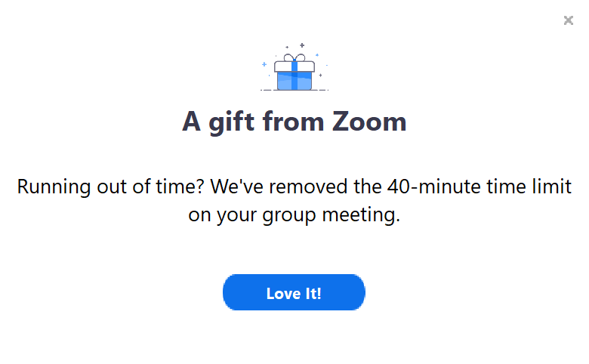Click the "Love It!" button
The width and height of the screenshot is (589, 364).
coord(294,293)
